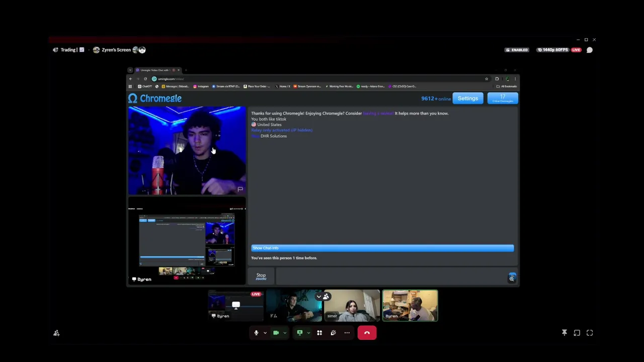
Task: Open microphone options dropdown arrow
Action: [x=265, y=333]
